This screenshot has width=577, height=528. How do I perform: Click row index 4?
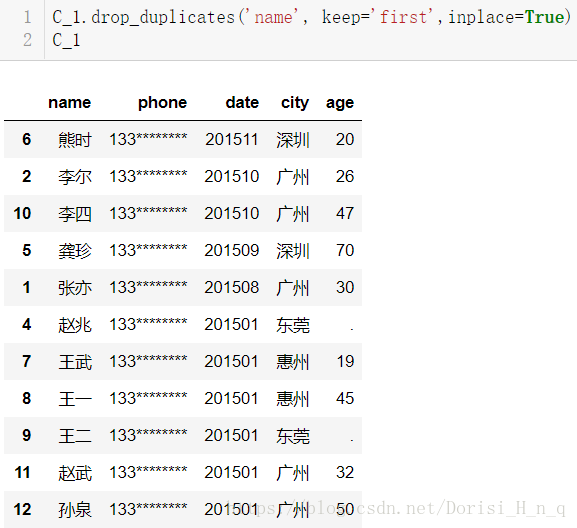tap(26, 324)
